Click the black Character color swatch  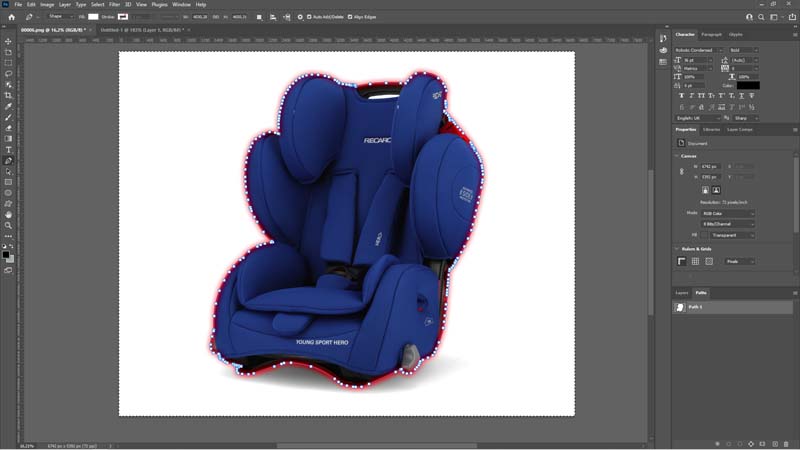[748, 85]
